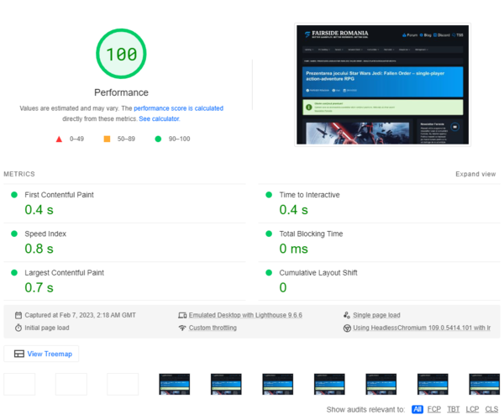This screenshot has height=420, width=504.
Task: Expand the Speed Index metric
Action: 124,243
